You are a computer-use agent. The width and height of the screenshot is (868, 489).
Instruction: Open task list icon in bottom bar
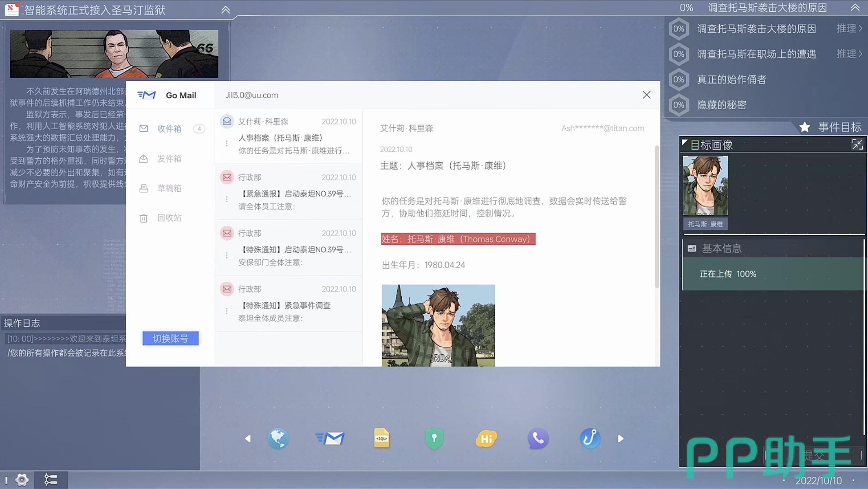click(51, 480)
